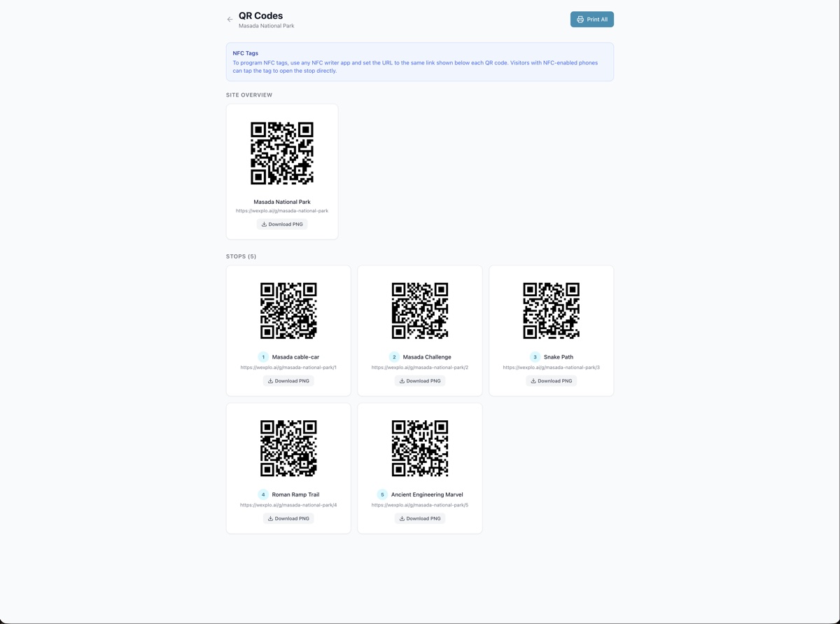
Task: Download PNG for Masada cable-car stop
Action: pos(288,381)
